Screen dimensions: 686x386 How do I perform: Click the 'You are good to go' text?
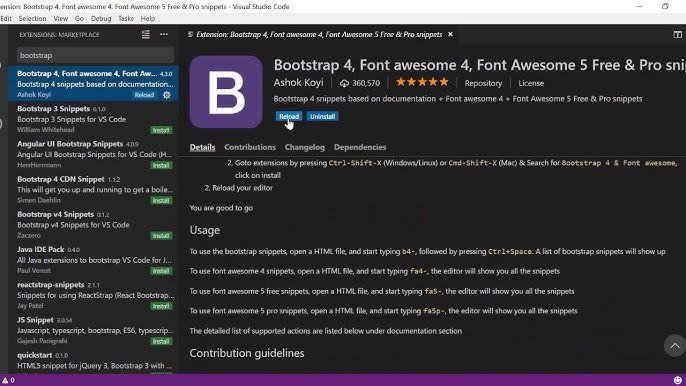click(221, 208)
